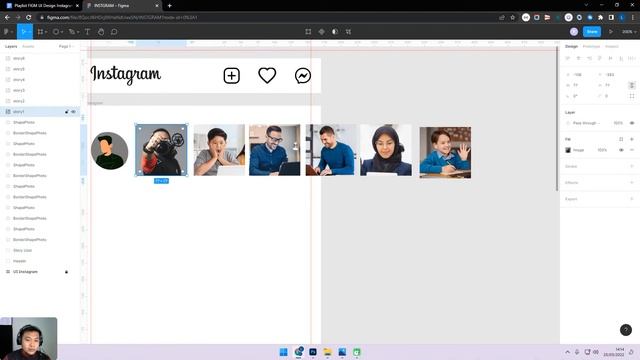Click the Crop image icon in toolbar
This screenshot has width=640, height=360.
pos(348,31)
